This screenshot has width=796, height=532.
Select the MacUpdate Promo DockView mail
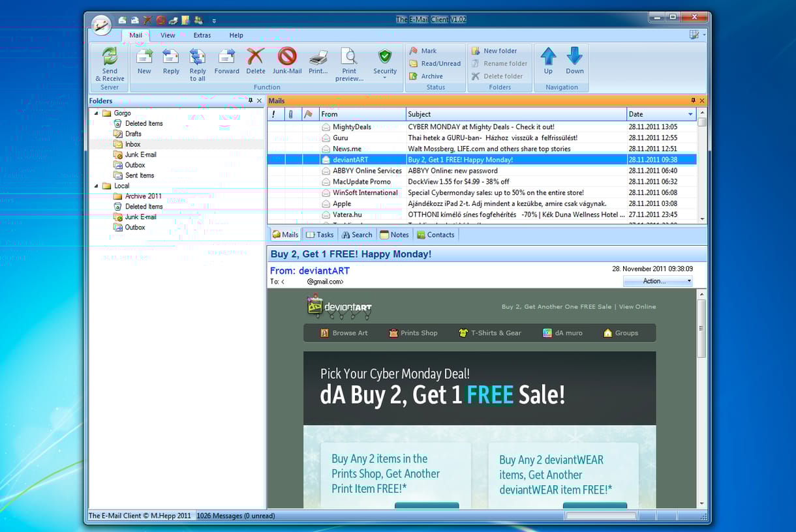tap(482, 181)
